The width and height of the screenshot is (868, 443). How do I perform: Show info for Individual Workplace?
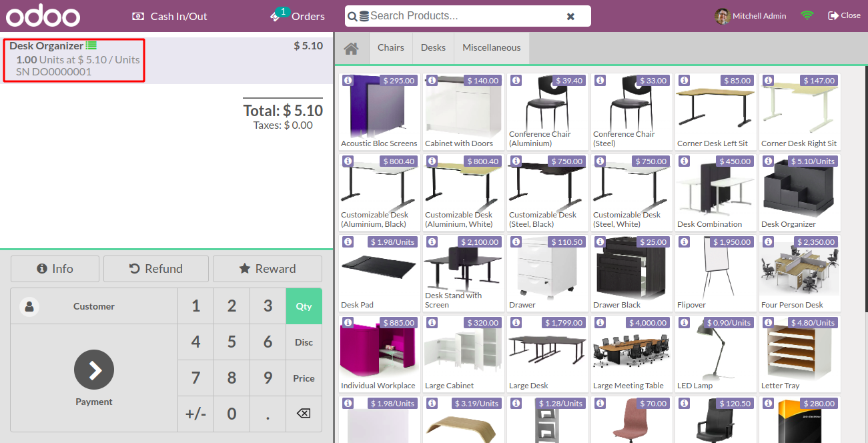(348, 322)
